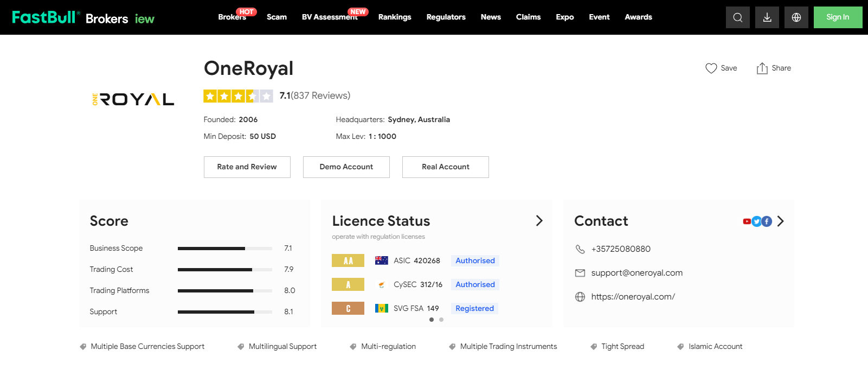Open the globe language selector
This screenshot has width=868, height=369.
(796, 17)
